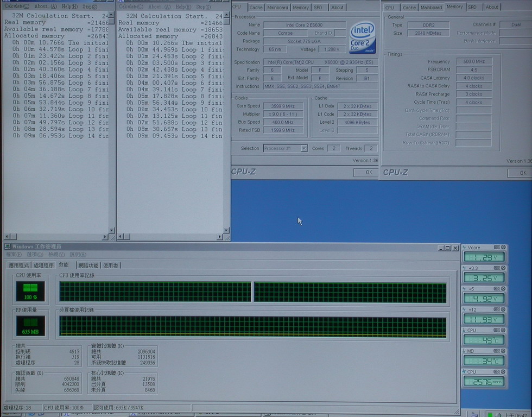Screen dimensions: 532x417
Task: Close the CPU fan RPM widget
Action: (x=504, y=371)
